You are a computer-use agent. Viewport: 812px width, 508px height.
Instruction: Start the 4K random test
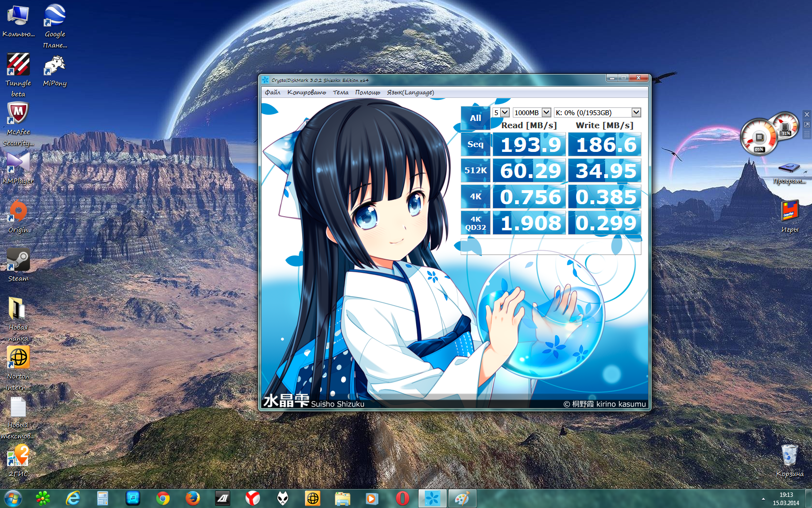[476, 196]
